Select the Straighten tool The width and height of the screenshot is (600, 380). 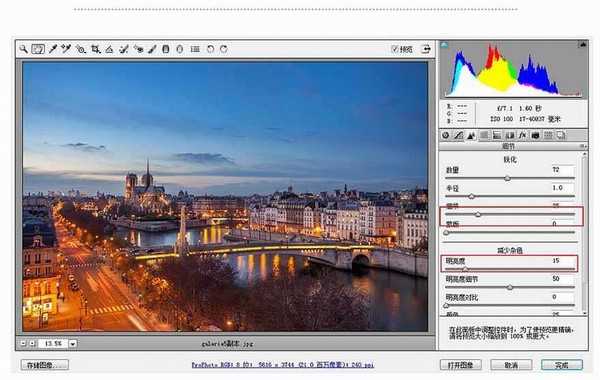[x=109, y=49]
